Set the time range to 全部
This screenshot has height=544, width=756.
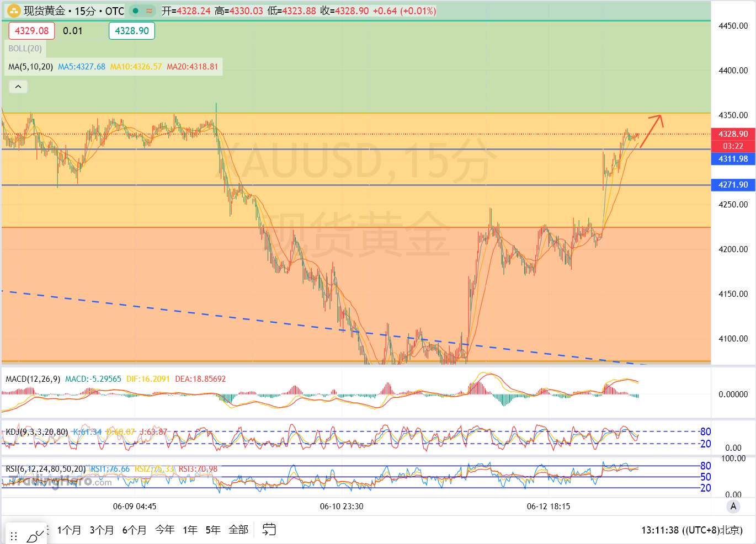point(238,530)
